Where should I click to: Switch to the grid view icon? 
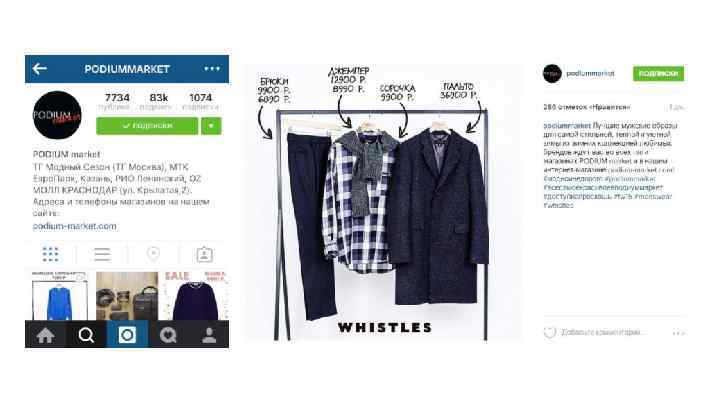(51, 254)
